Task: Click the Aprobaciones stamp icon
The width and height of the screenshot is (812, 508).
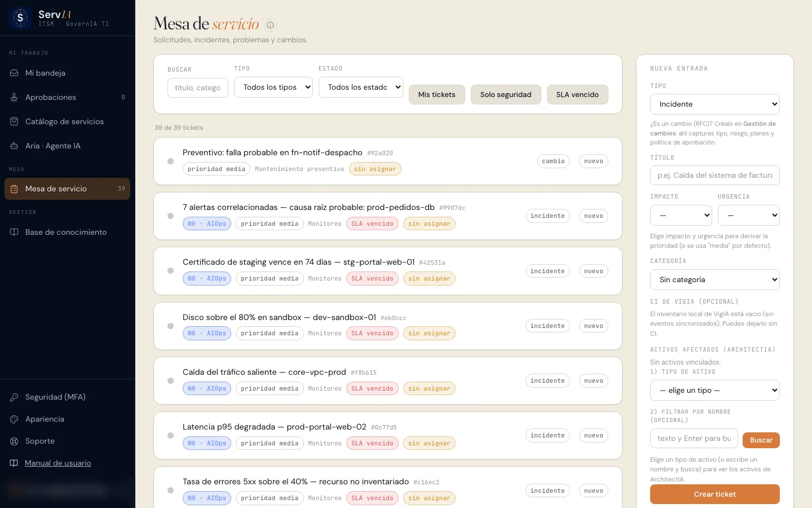Action: point(14,97)
